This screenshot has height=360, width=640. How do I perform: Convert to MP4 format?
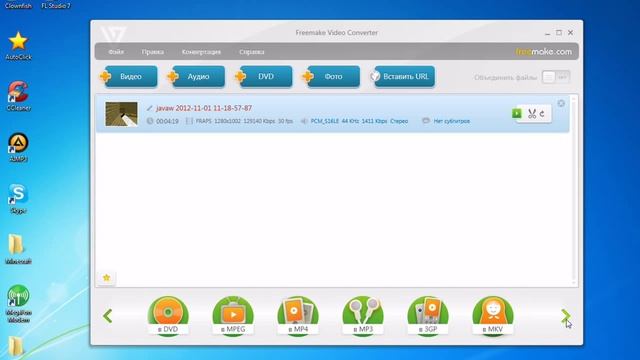[298, 316]
